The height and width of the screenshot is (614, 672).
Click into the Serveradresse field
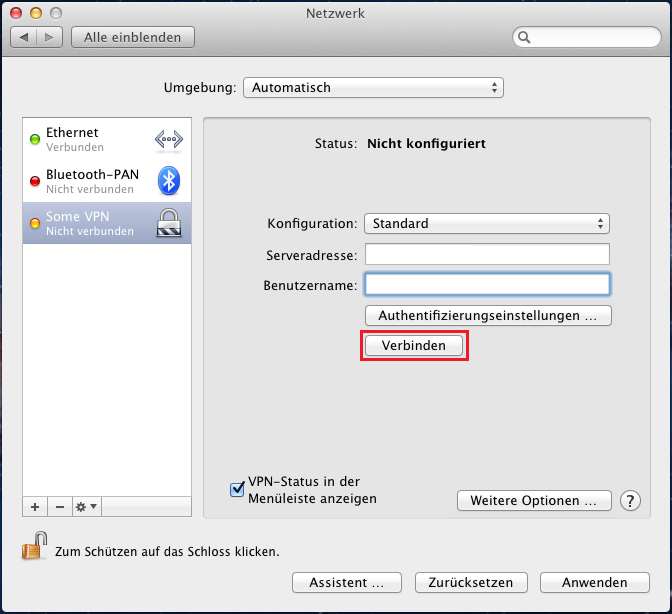[x=487, y=254]
